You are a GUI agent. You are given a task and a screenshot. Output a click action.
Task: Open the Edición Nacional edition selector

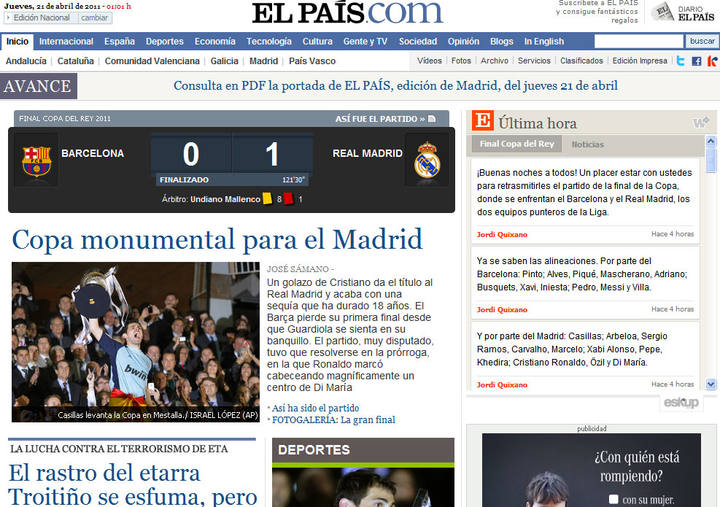[41, 18]
